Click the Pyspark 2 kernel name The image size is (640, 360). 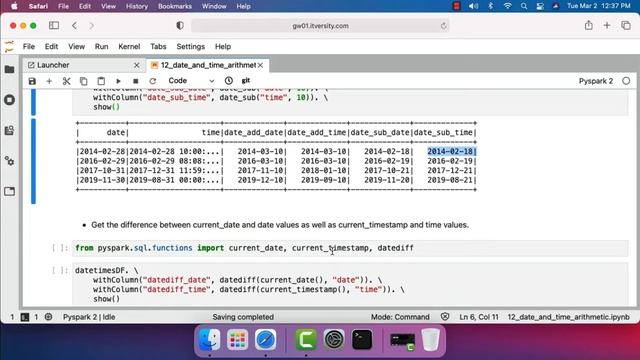(x=596, y=81)
